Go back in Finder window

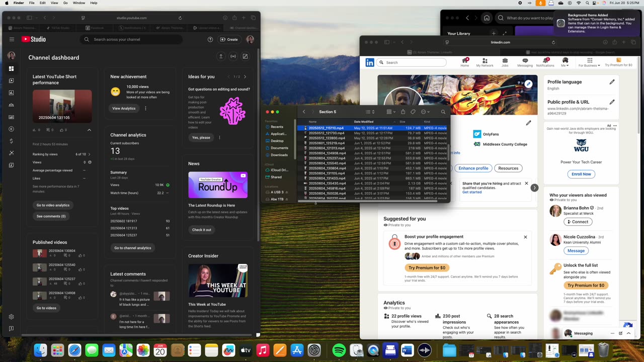[x=304, y=112]
